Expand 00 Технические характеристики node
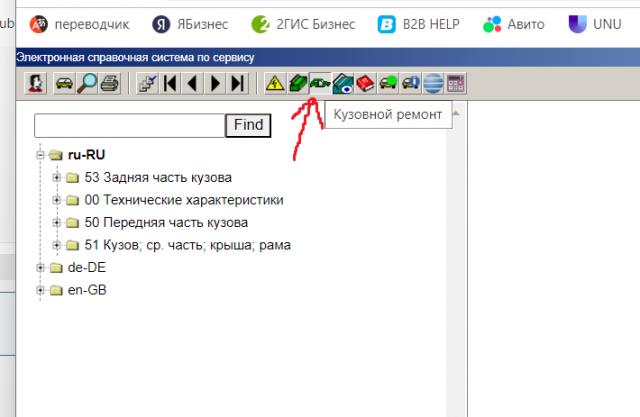The height and width of the screenshot is (417, 640). point(57,200)
